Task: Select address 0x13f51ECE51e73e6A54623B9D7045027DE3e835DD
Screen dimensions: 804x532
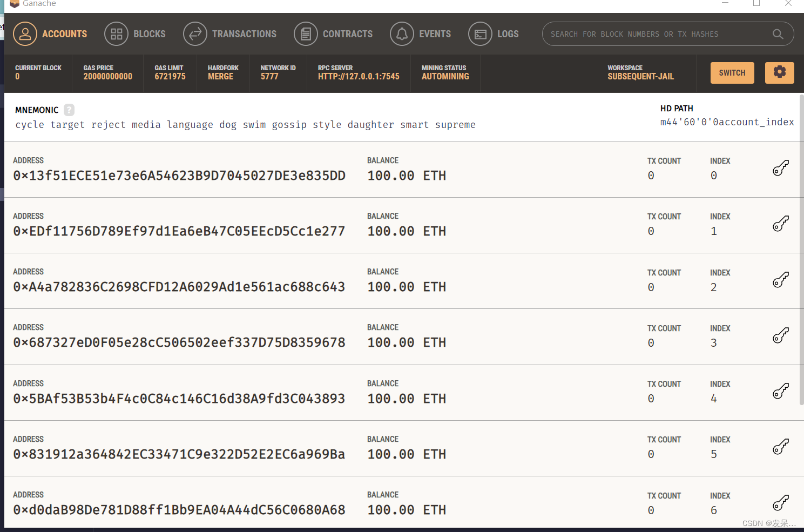Action: pos(179,176)
